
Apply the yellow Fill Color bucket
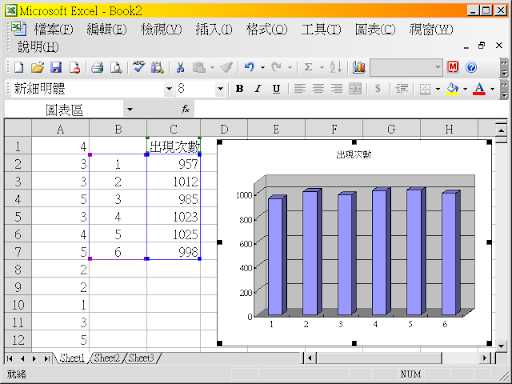(x=452, y=89)
